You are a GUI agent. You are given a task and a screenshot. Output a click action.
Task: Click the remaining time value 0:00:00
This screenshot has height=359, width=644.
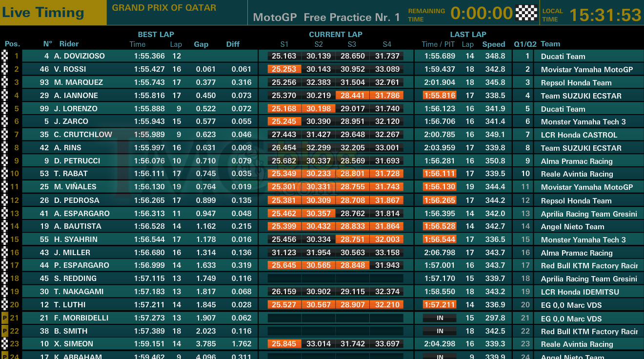pyautogui.click(x=482, y=13)
